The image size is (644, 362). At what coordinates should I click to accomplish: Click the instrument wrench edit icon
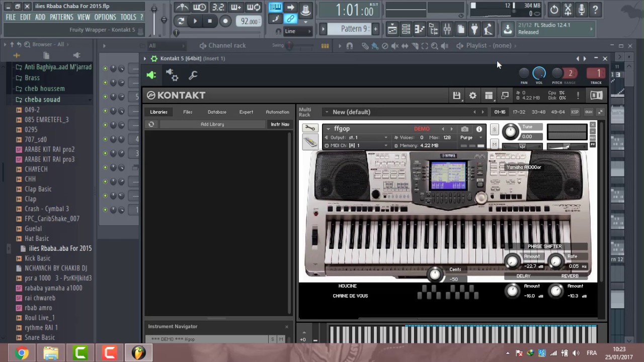tap(309, 129)
